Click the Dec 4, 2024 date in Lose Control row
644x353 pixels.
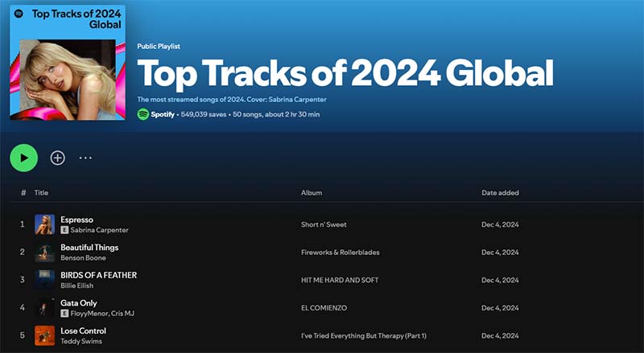click(x=500, y=335)
